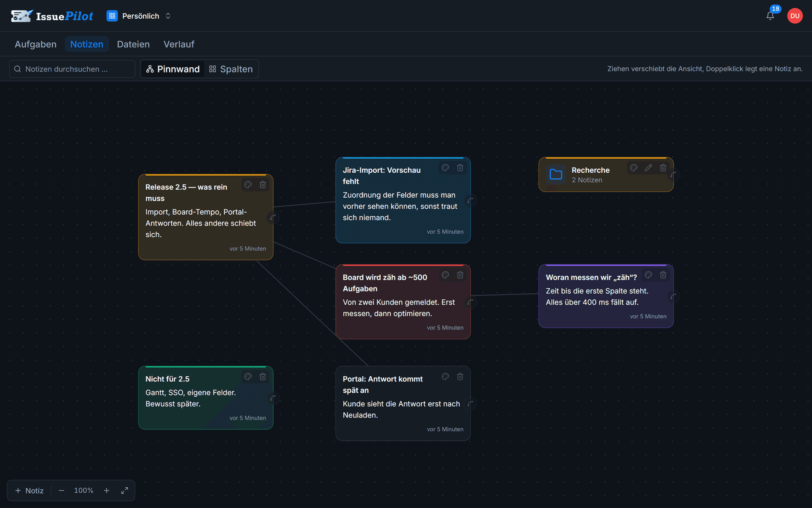Delete the Portal: Antwort kommt spät note
This screenshot has height=508, width=812.
460,376
